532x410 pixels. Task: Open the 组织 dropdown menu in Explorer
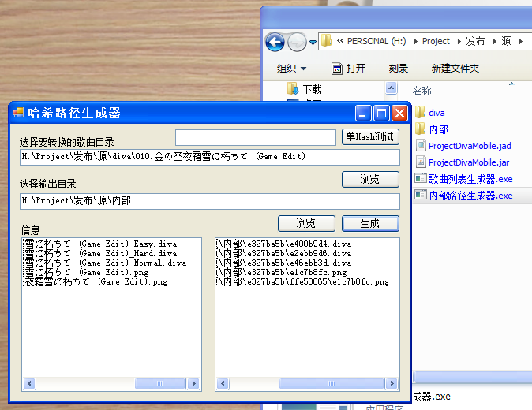click(x=291, y=69)
